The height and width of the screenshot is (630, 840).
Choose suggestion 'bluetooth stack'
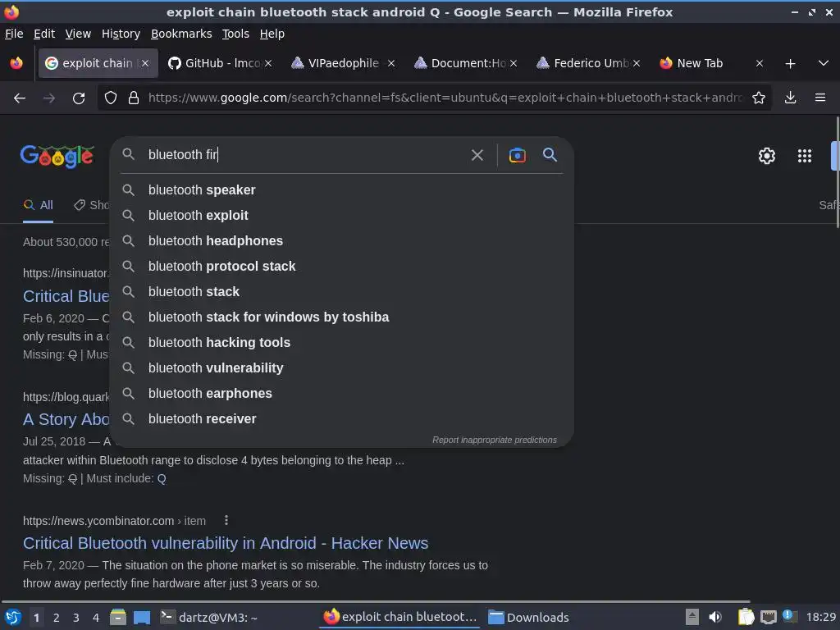click(341, 292)
